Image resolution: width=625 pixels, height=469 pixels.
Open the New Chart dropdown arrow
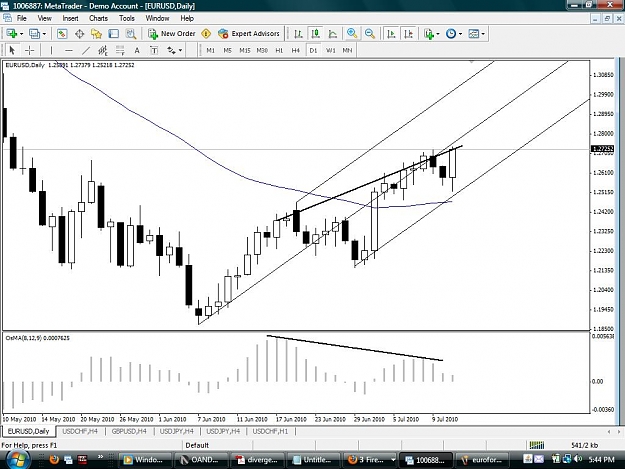21,34
